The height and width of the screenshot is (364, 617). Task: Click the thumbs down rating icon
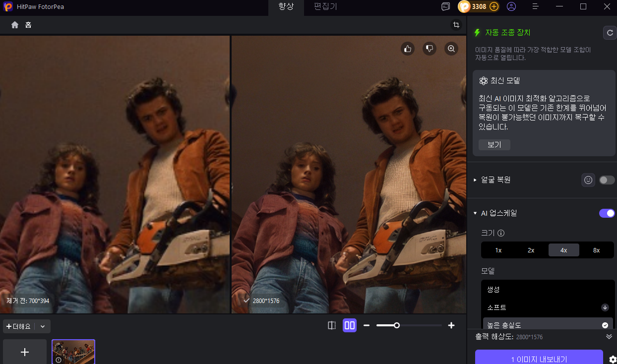coord(430,49)
